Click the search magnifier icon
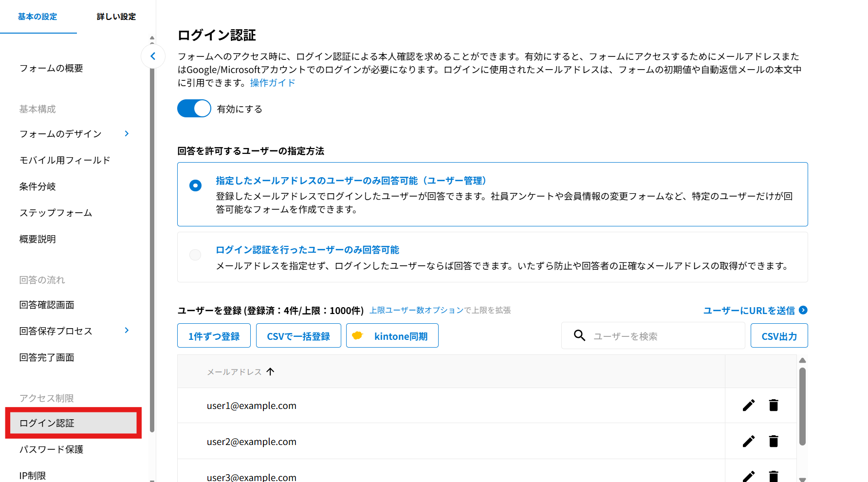Screen dimensions: 868x482 579,335
